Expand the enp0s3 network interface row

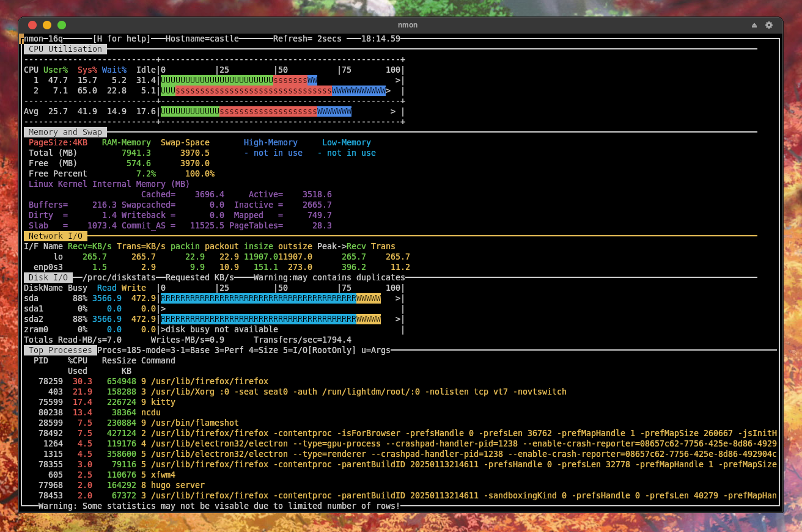pos(48,267)
